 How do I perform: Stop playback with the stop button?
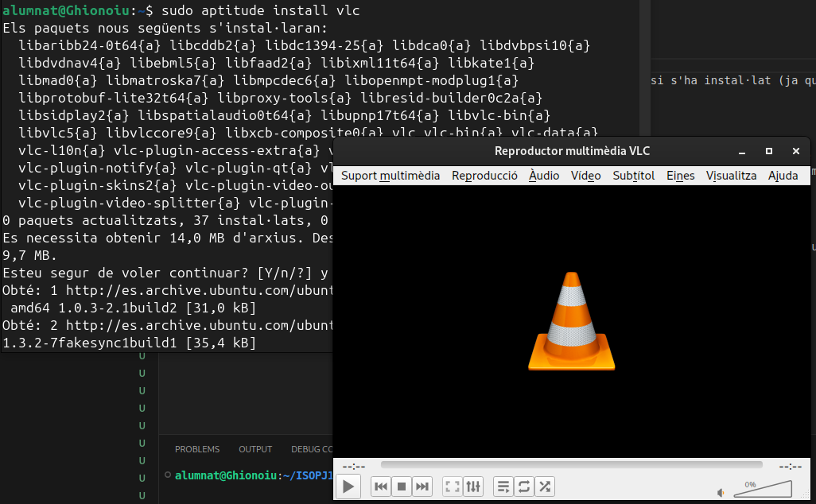(402, 487)
